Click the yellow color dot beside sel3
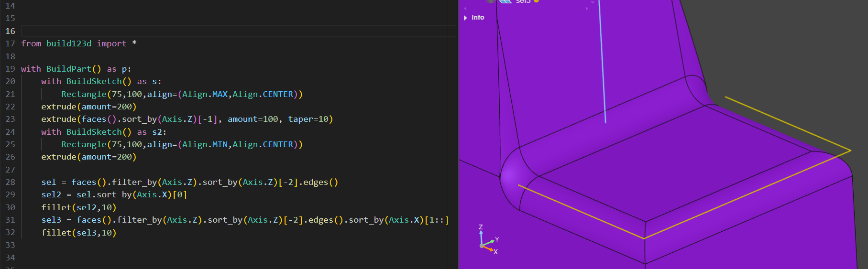Viewport: 868px width, 269px height. [537, 1]
